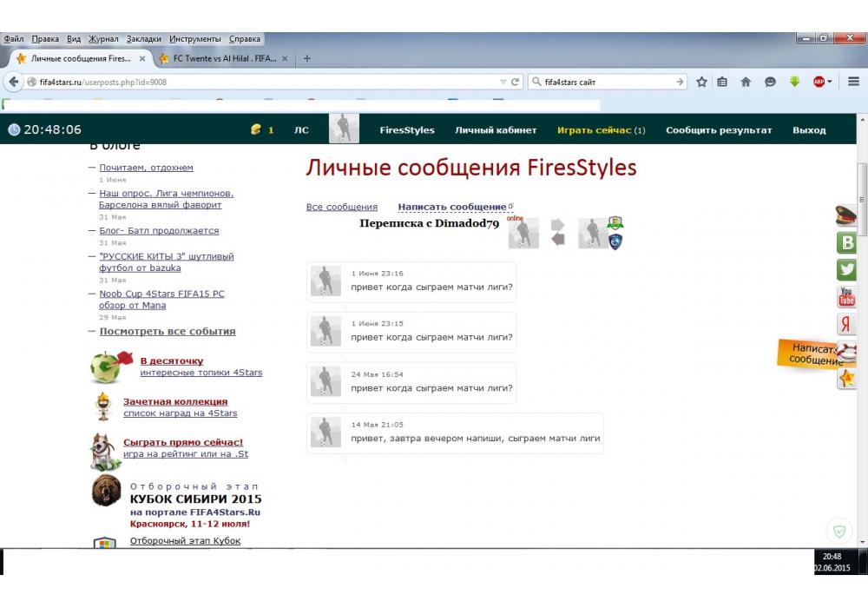Open Adblock Plus dropdown in toolbar
Image resolution: width=868 pixels, height=608 pixels.
pos(822,82)
